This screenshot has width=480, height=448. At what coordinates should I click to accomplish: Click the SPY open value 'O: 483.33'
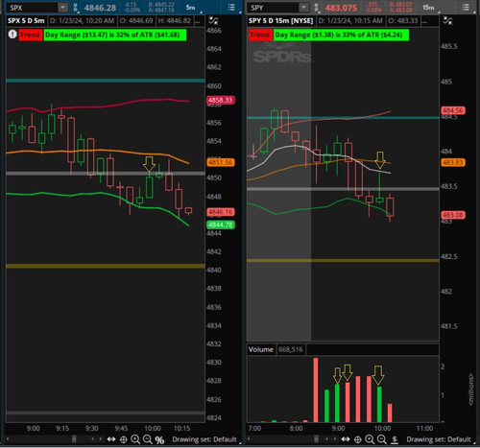click(x=403, y=21)
